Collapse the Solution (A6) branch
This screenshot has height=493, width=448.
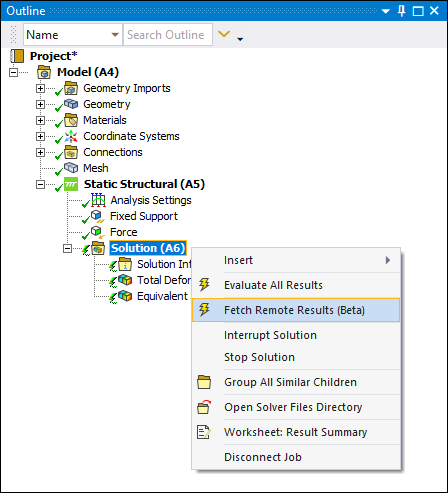pos(67,248)
